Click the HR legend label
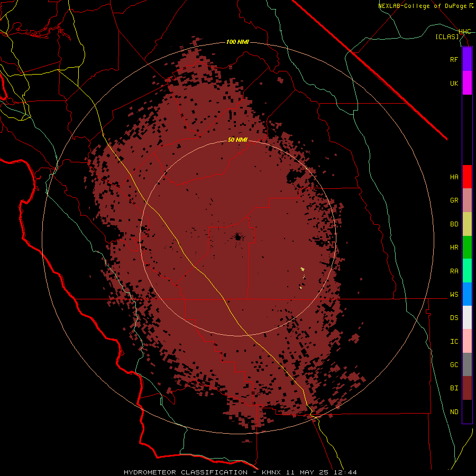 pyautogui.click(x=454, y=248)
